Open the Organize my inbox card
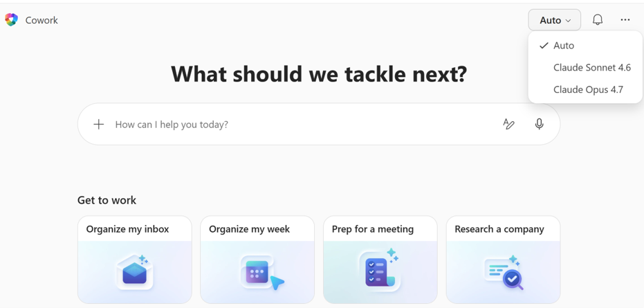Image resolution: width=644 pixels, height=308 pixels. 135,260
